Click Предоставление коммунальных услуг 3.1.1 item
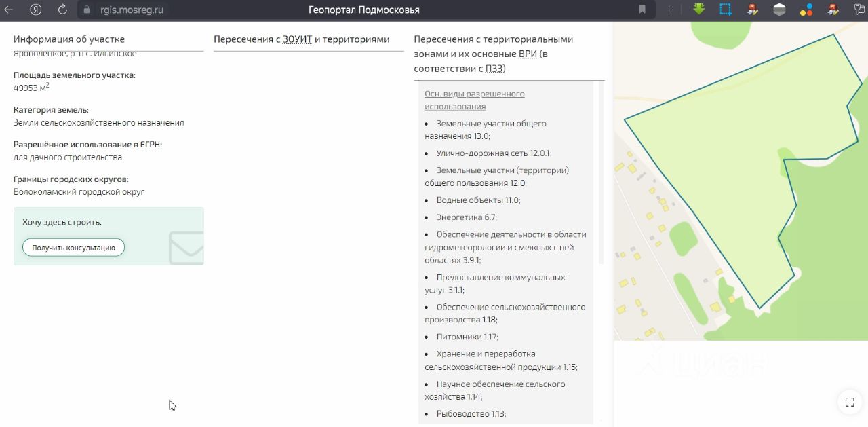The width and height of the screenshot is (868, 427). (495, 284)
